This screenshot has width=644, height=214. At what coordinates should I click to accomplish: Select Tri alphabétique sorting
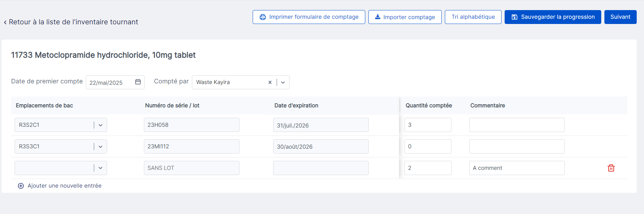pos(473,17)
